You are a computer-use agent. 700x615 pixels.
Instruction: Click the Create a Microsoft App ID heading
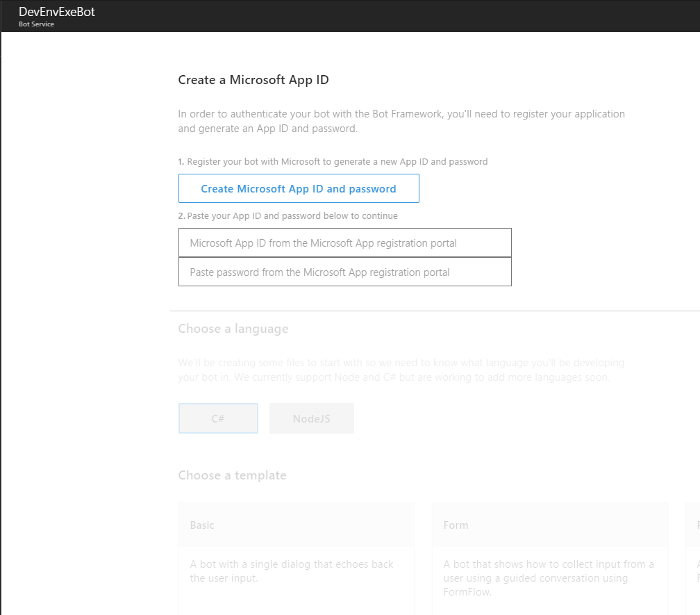pos(253,80)
